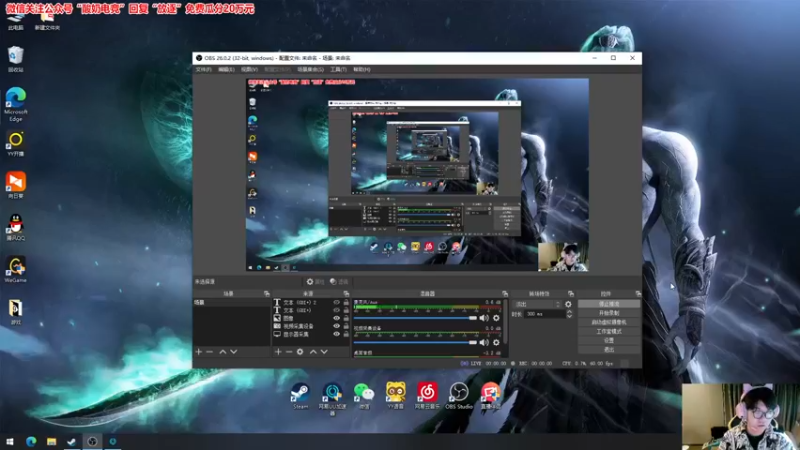Open 直播伴侣 desktop shortcut
This screenshot has height=450, width=800.
490,396
